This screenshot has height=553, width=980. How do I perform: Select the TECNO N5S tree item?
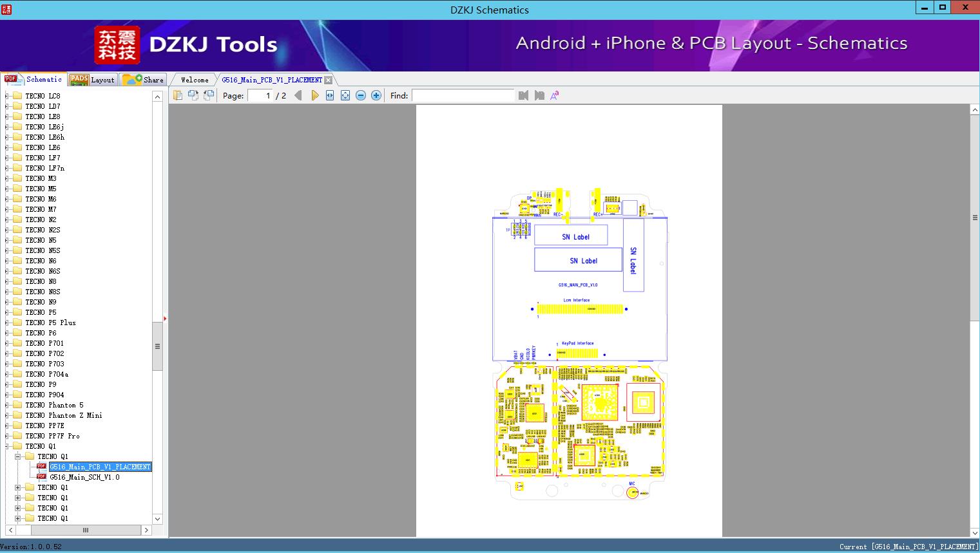pos(43,250)
